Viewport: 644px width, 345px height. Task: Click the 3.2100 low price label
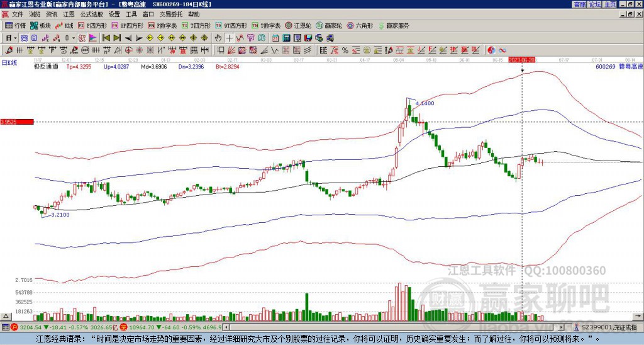tap(60, 214)
